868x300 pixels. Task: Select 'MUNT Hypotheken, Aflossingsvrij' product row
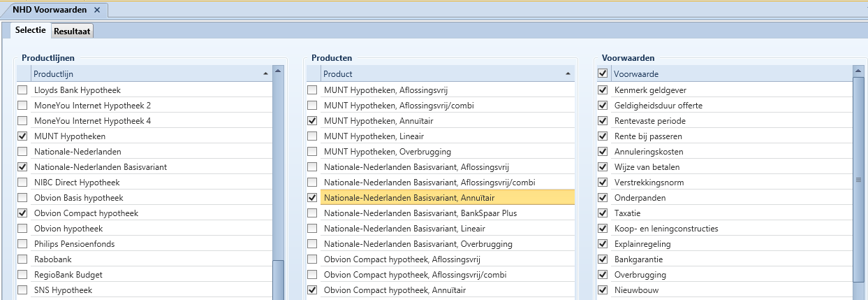[441, 90]
